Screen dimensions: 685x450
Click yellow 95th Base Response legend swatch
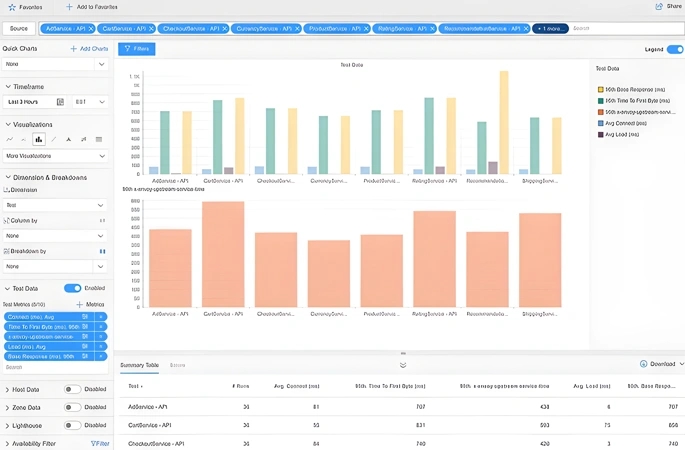601,90
